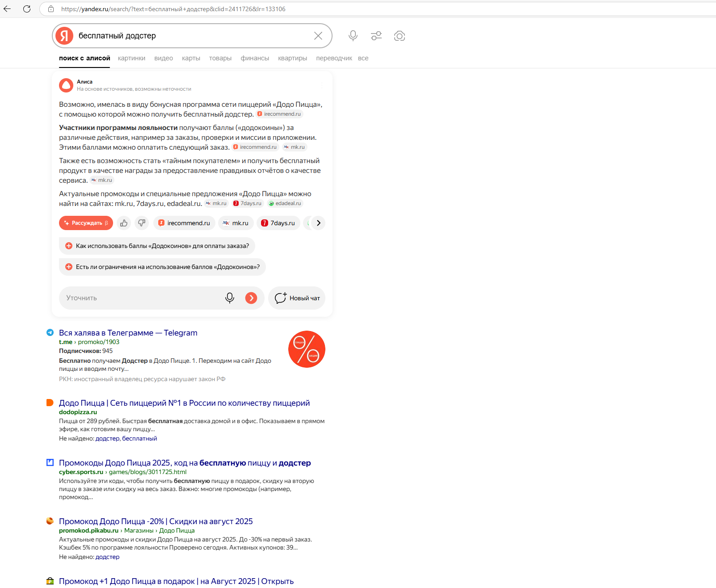Open promokod.pikabu.ru URL link
716x588 pixels.
click(x=88, y=530)
